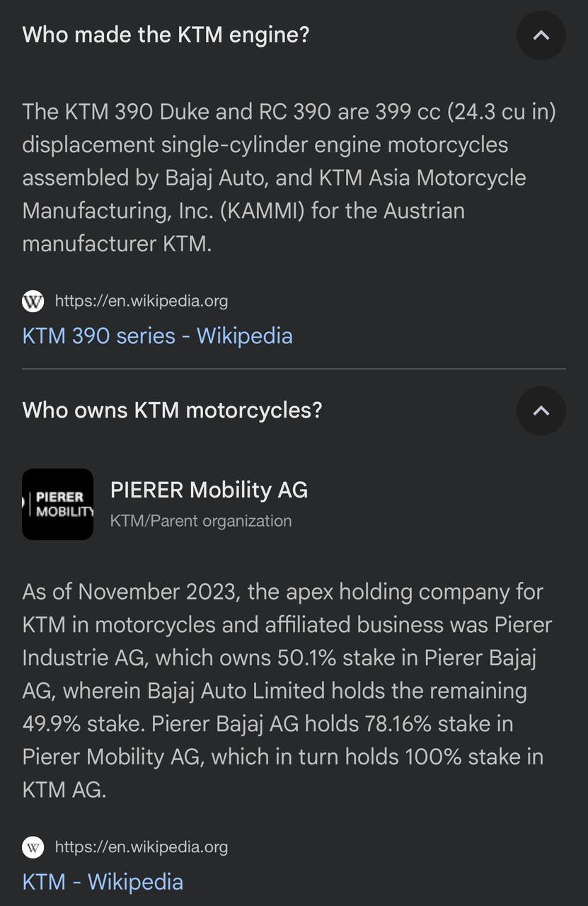Collapse the 'Who owns KTM motorcycles?' chevron
The height and width of the screenshot is (906, 588).
[x=541, y=411]
